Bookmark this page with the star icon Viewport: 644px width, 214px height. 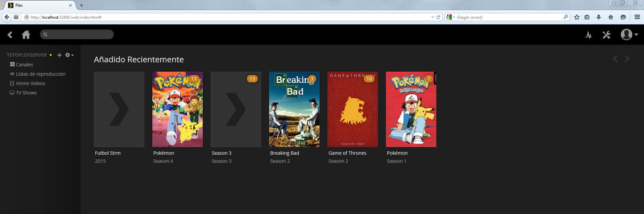[x=577, y=17]
